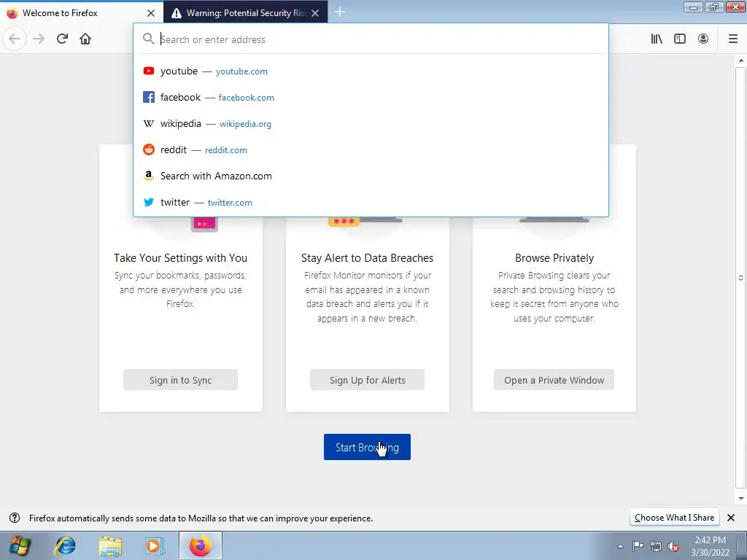The height and width of the screenshot is (560, 747).
Task: Click the YouTube icon in suggestions
Action: point(149,71)
